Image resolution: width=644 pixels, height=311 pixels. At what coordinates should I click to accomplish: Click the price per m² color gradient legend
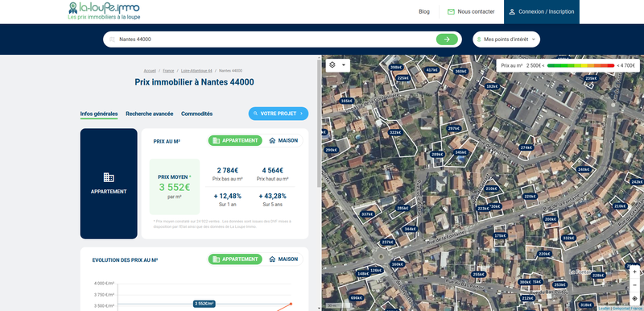(x=580, y=65)
